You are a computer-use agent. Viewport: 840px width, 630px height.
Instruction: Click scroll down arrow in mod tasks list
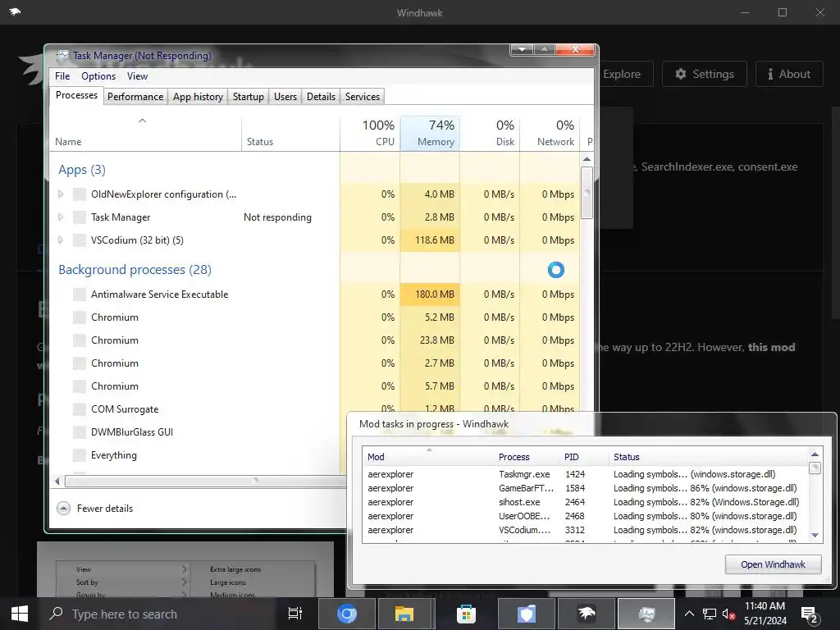[x=815, y=535]
